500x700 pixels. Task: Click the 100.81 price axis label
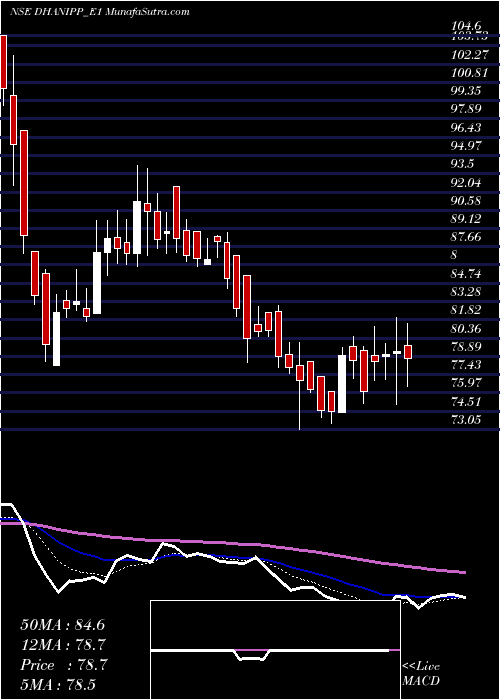469,73
